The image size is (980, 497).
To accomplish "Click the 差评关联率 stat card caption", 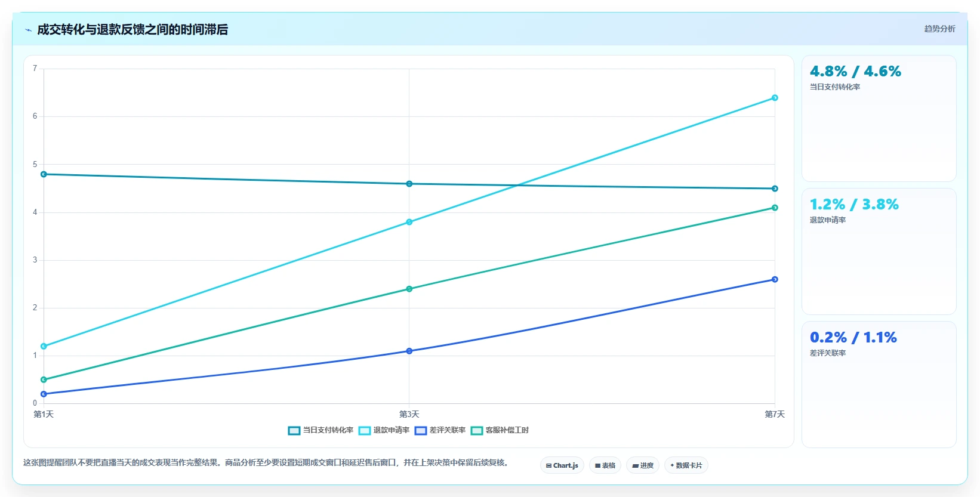I will click(828, 353).
